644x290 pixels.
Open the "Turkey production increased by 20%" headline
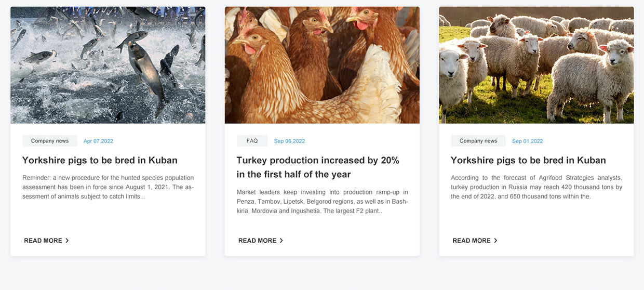(318, 167)
